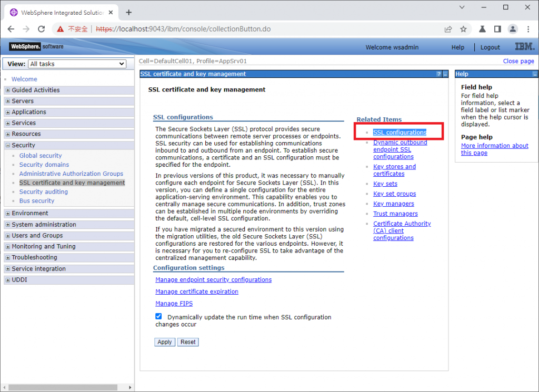
Task: Open the Chrome profile avatar icon
Action: pyautogui.click(x=513, y=29)
